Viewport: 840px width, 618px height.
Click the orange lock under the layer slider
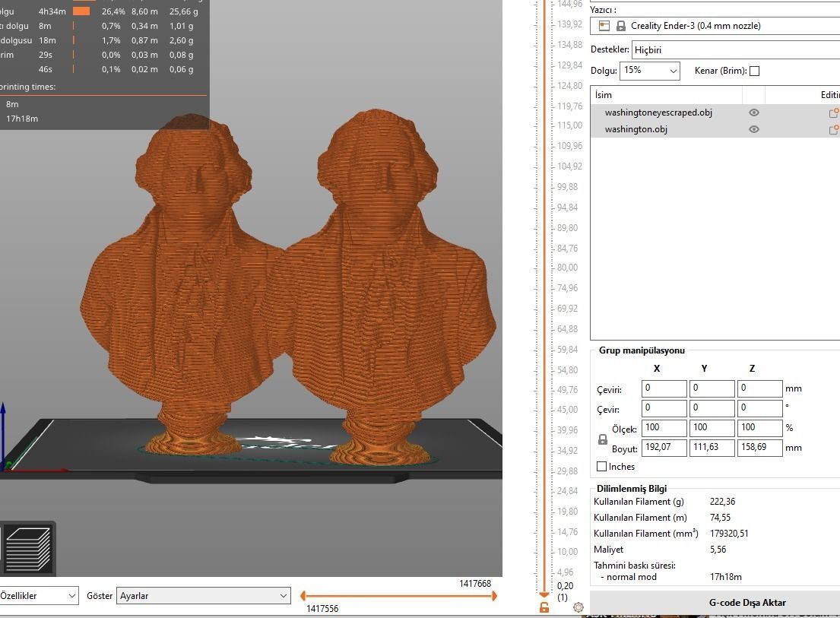click(x=544, y=607)
